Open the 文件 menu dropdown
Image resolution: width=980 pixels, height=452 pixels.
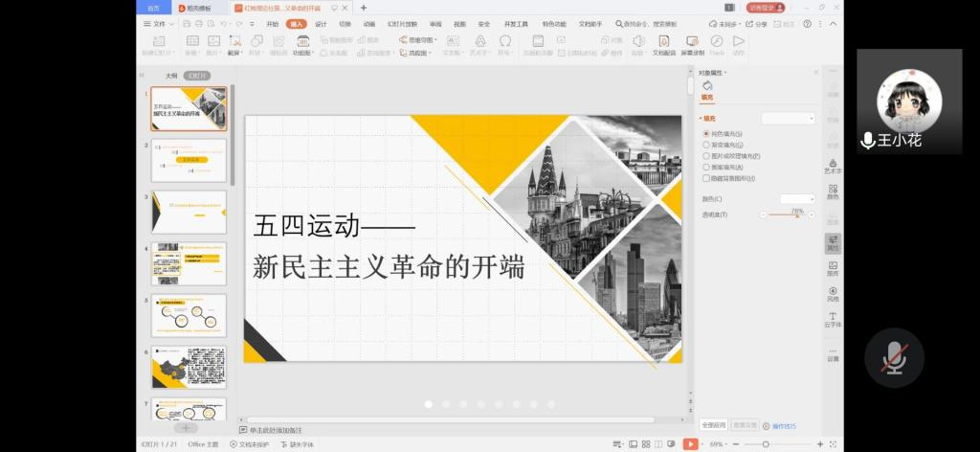162,23
